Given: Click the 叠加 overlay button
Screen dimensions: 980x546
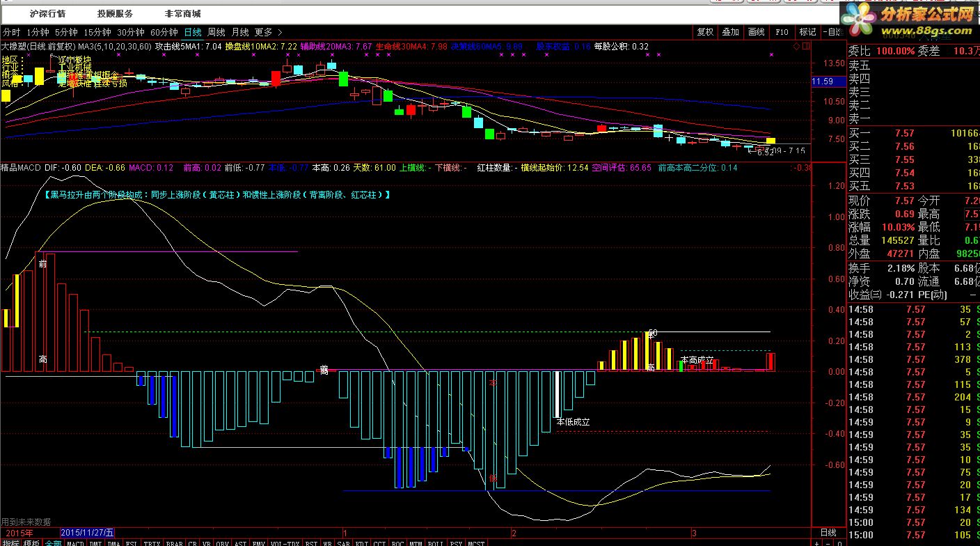Looking at the screenshot, I should tap(730, 32).
